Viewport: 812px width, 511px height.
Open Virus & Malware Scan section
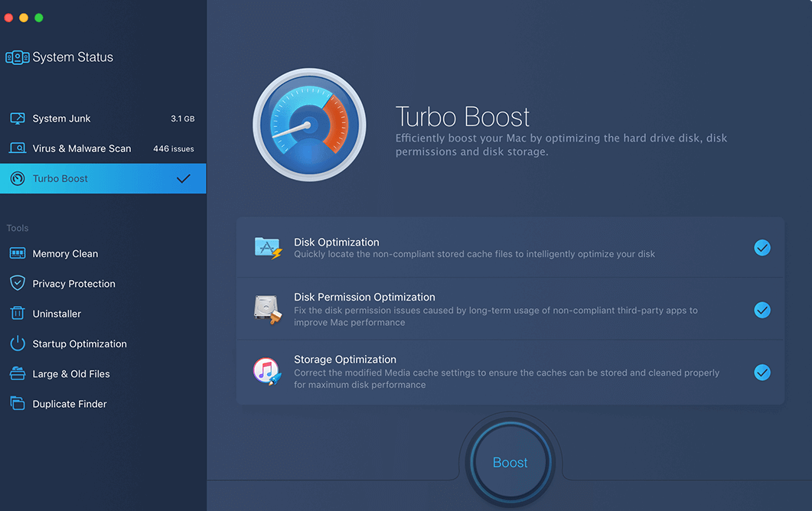click(x=81, y=148)
